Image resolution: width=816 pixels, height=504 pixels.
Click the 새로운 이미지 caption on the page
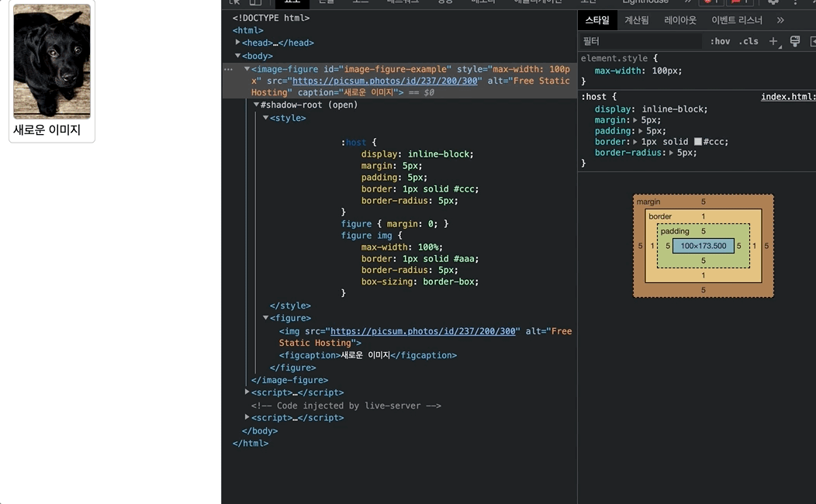(x=47, y=129)
